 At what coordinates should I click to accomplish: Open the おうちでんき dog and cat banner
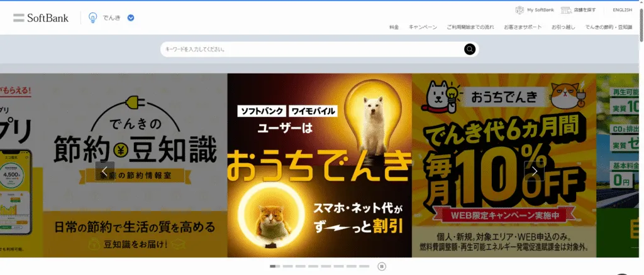(x=319, y=166)
